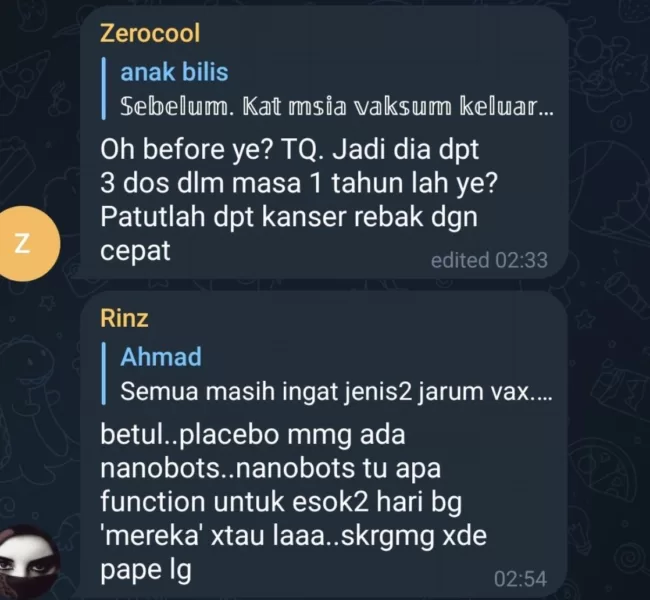
Task: Tap the Rinz sender name
Action: pyautogui.click(x=124, y=318)
